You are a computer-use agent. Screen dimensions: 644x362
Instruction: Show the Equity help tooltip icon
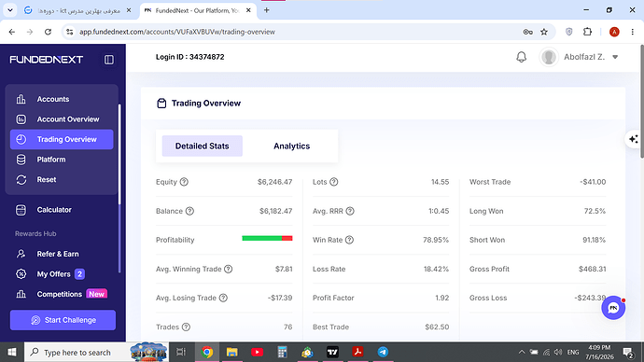coord(184,182)
